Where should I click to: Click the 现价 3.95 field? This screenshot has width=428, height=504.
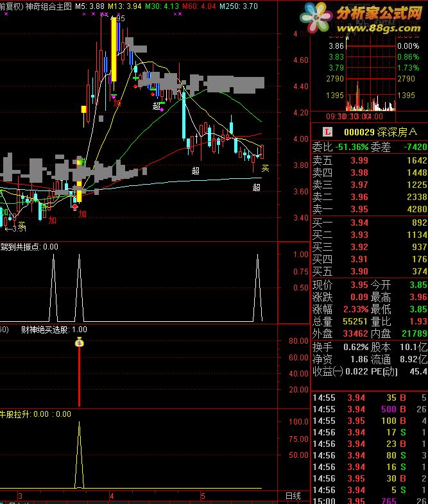(x=340, y=285)
